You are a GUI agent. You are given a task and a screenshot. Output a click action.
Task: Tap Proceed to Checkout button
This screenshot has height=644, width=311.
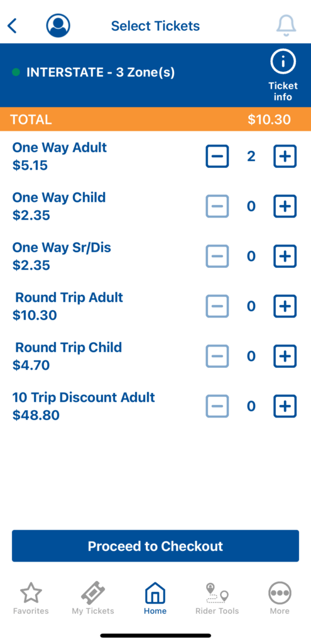point(156,546)
